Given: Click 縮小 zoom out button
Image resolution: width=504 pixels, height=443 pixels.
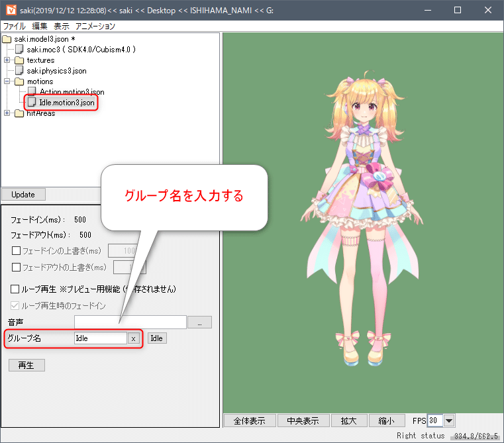Looking at the screenshot, I should coord(386,420).
